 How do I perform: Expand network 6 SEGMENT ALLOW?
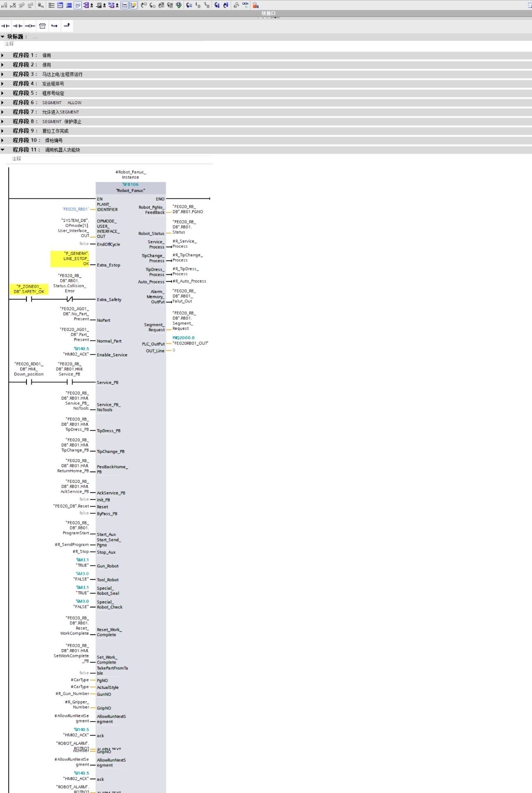point(2,102)
